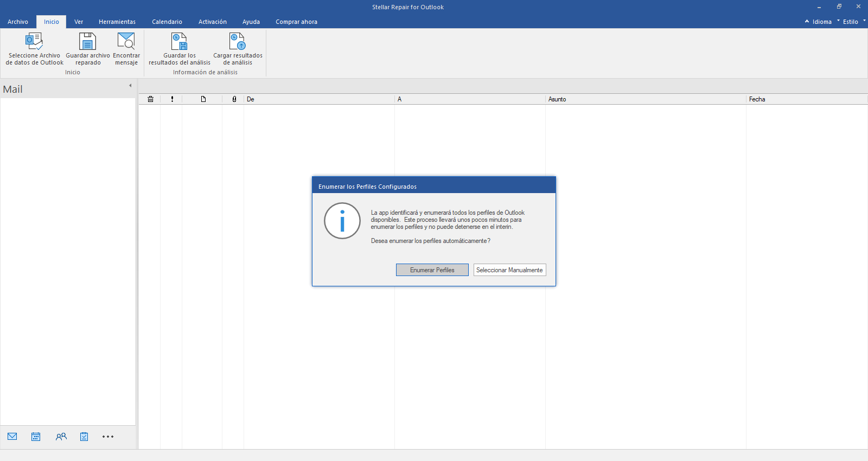Click the Mail pane title
Image resolution: width=868 pixels, height=461 pixels.
click(x=13, y=89)
